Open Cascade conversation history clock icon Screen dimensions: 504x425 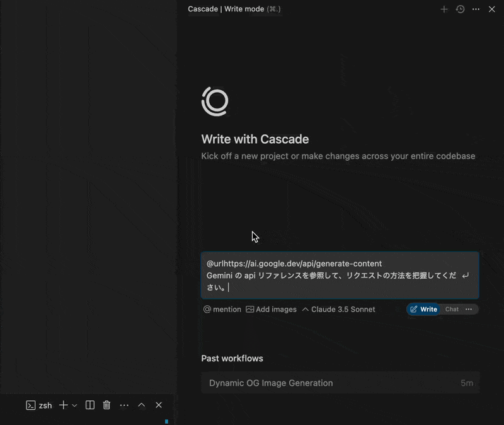(461, 9)
